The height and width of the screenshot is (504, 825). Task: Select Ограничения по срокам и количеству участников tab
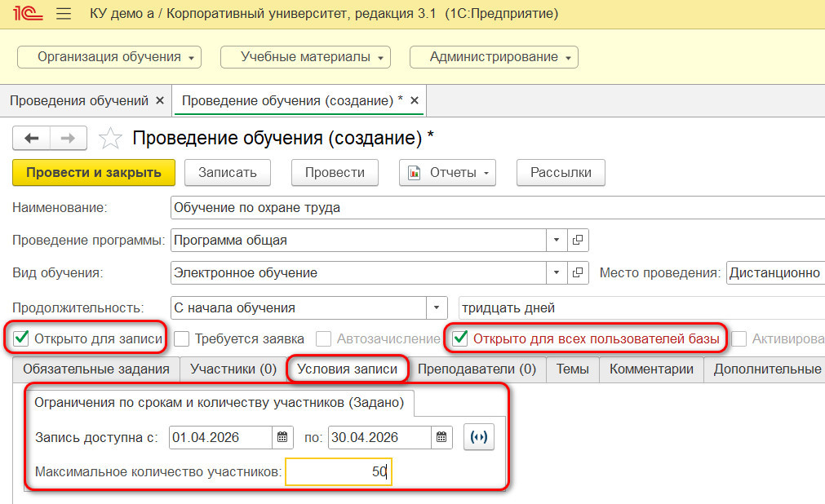220,402
